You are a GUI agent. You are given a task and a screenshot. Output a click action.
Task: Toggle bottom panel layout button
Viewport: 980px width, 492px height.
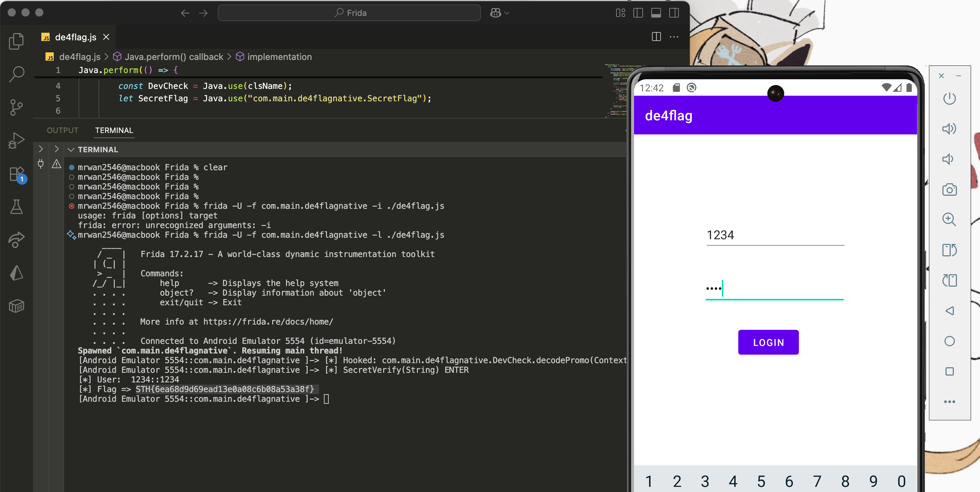(656, 13)
